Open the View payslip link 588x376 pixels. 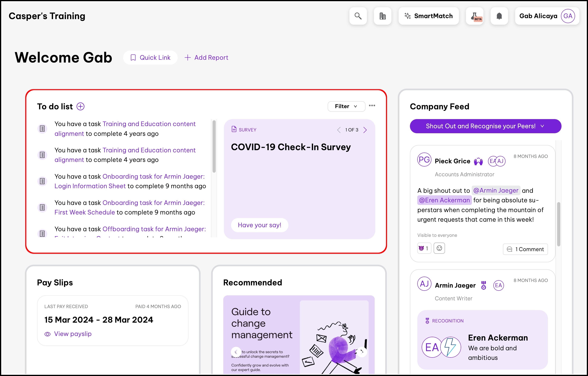[x=73, y=334]
